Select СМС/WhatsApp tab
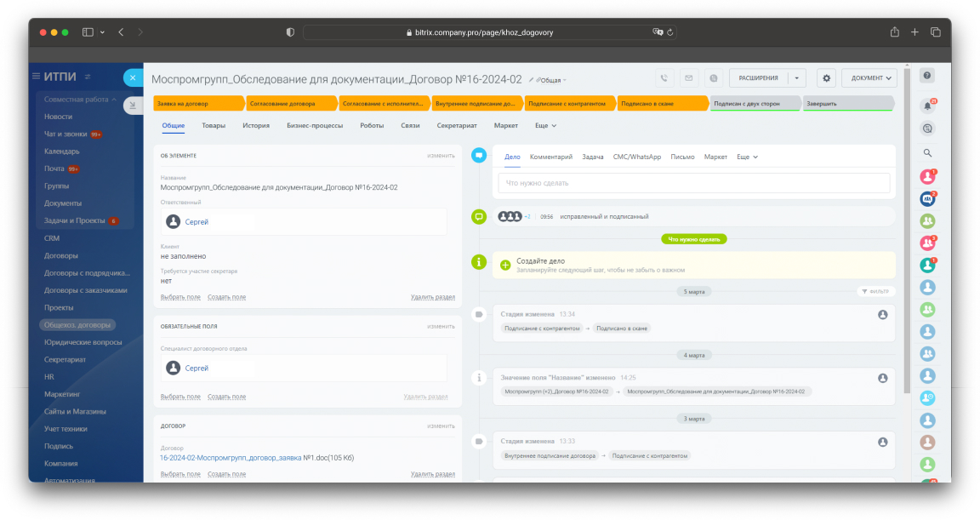 [637, 157]
